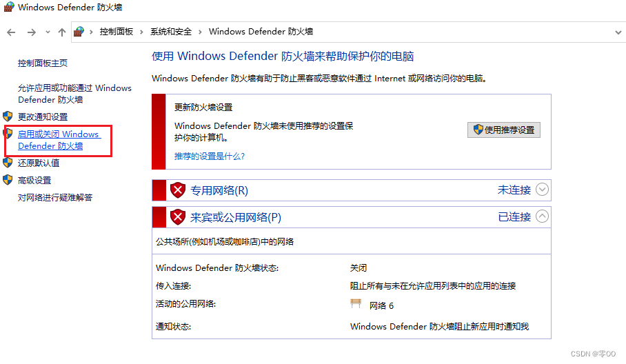Click the network bench icon beside 网络 6

pos(356,304)
